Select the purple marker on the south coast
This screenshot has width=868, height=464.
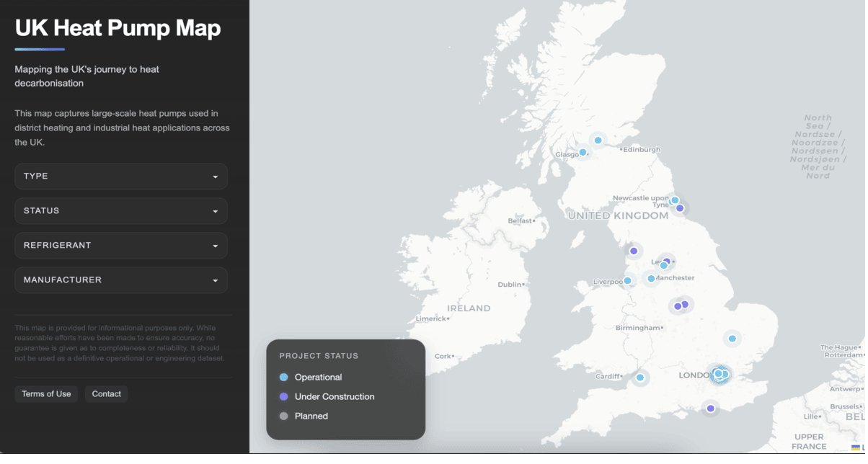tap(712, 409)
